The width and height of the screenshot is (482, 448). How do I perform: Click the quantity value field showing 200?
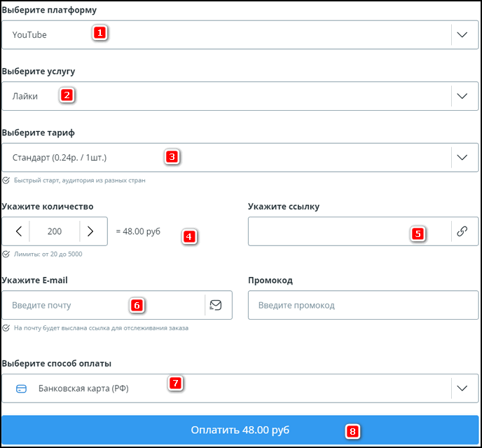[x=55, y=231]
